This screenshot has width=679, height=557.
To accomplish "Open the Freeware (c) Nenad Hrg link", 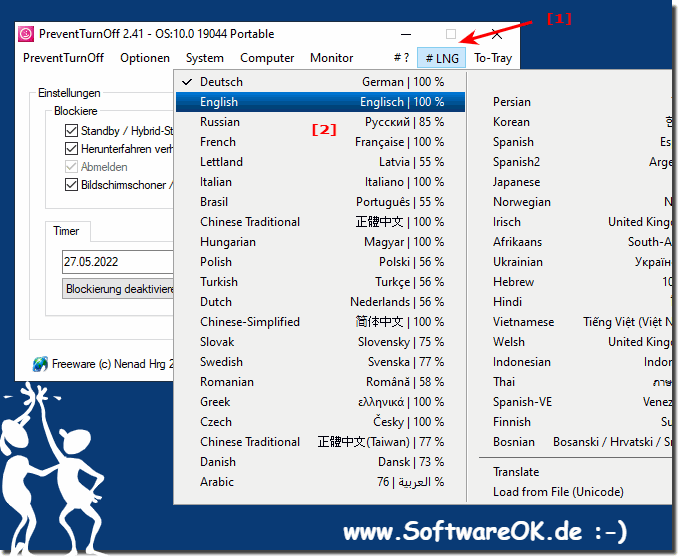I will click(113, 364).
